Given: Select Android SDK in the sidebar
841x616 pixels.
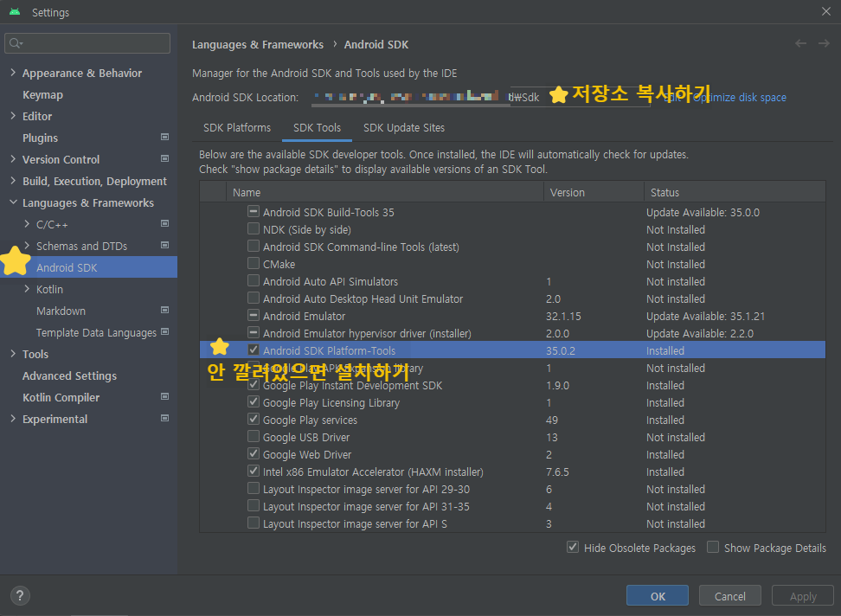Looking at the screenshot, I should [88, 267].
